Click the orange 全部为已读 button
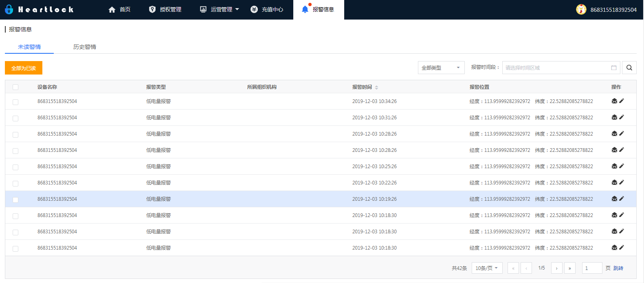This screenshot has width=644, height=283. click(24, 68)
